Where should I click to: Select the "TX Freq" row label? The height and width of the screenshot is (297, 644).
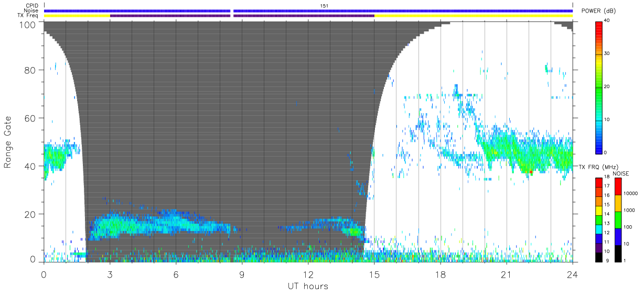(x=28, y=16)
